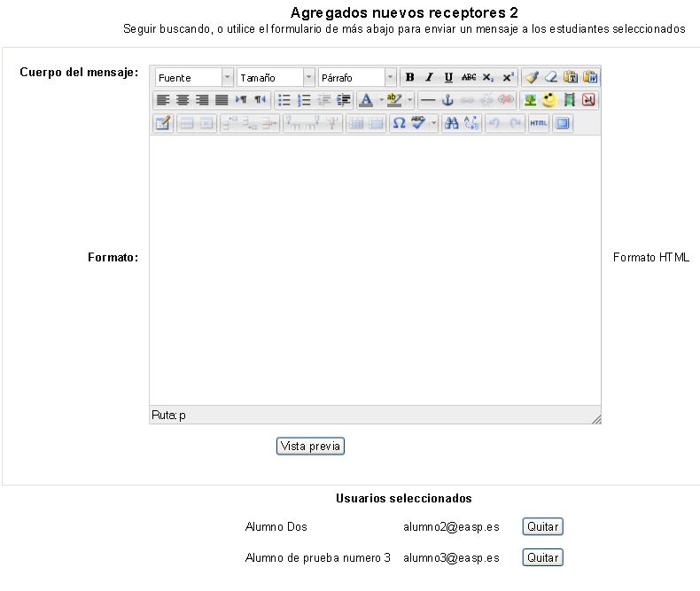Insert an emoticon smiley
The image size is (700, 591).
pyautogui.click(x=549, y=100)
